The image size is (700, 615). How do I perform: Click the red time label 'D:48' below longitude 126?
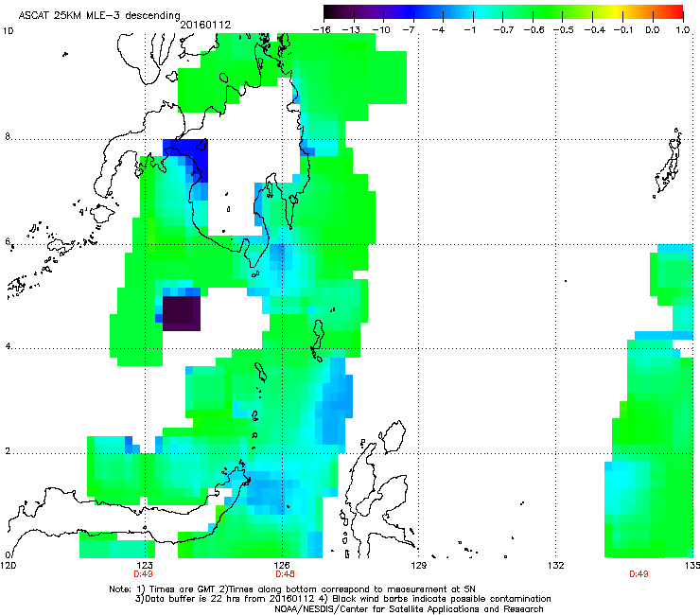(285, 574)
